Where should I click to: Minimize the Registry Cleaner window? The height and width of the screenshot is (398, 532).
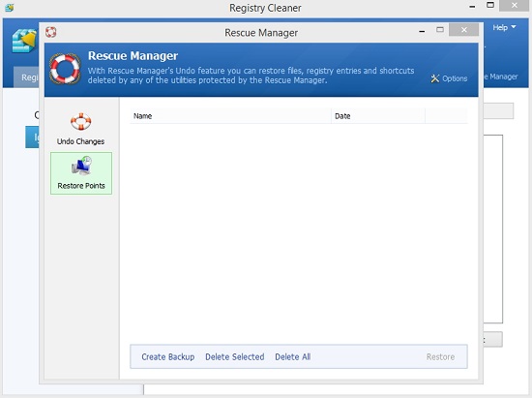point(472,7)
